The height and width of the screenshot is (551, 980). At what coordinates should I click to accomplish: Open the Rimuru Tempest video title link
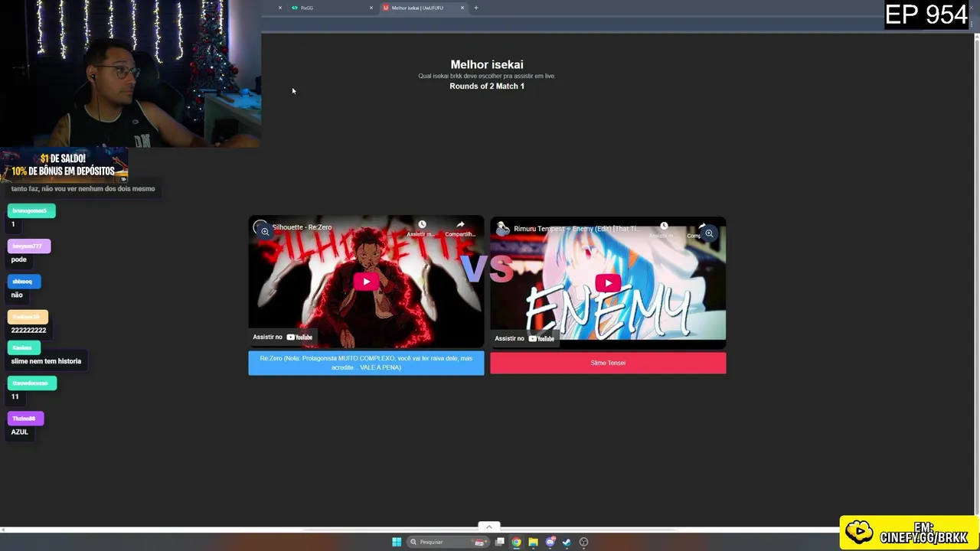pyautogui.click(x=577, y=229)
